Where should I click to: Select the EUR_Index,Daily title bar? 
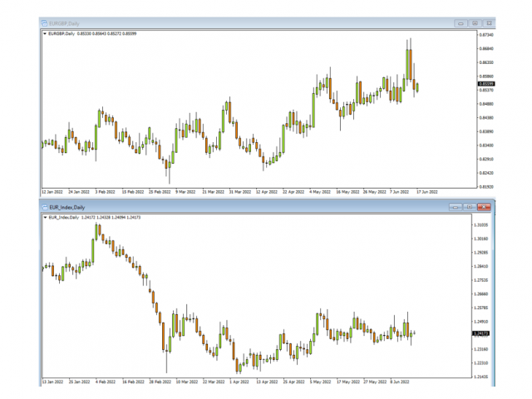point(249,207)
